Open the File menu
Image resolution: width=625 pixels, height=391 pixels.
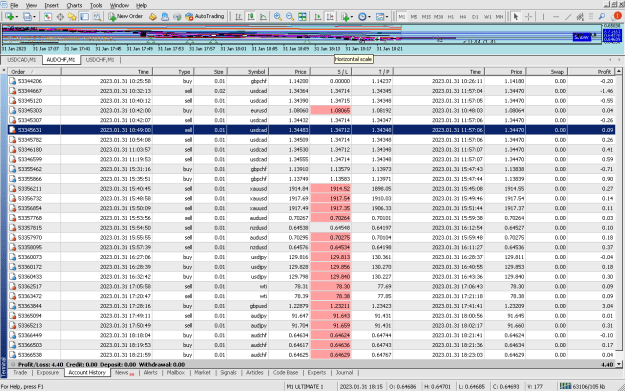point(14,6)
